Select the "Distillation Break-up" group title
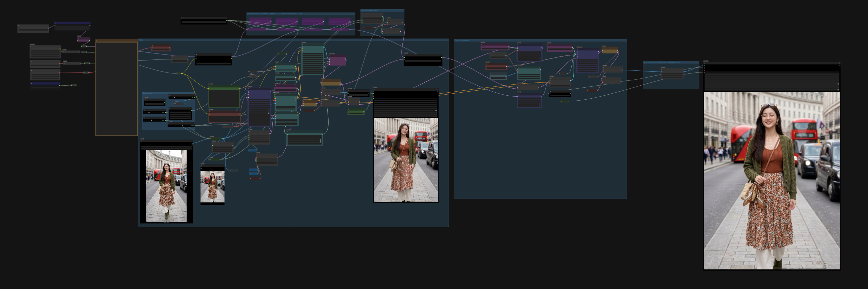Viewport: 868px width, 289px height. [x=274, y=14]
